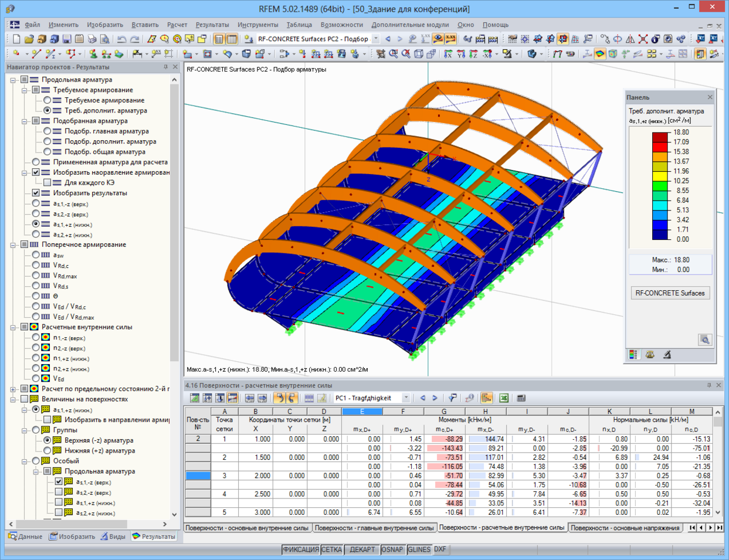Select 'Нижняя (+z) арматура' radio button
The width and height of the screenshot is (729, 560).
tap(48, 450)
